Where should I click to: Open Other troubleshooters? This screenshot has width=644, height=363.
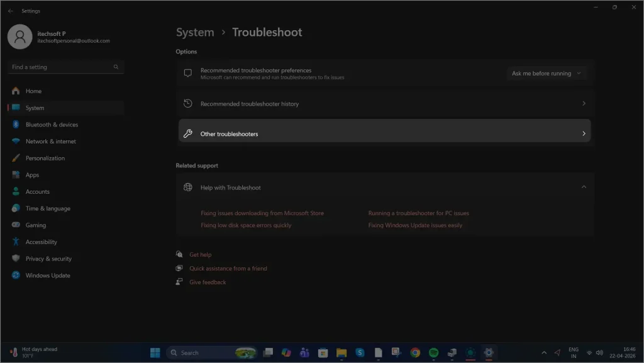[385, 133]
